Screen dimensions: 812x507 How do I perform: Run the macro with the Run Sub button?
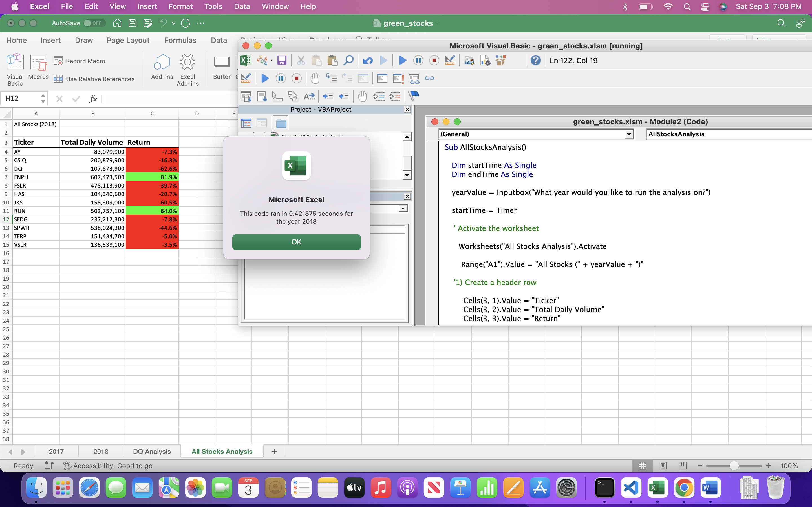point(402,61)
